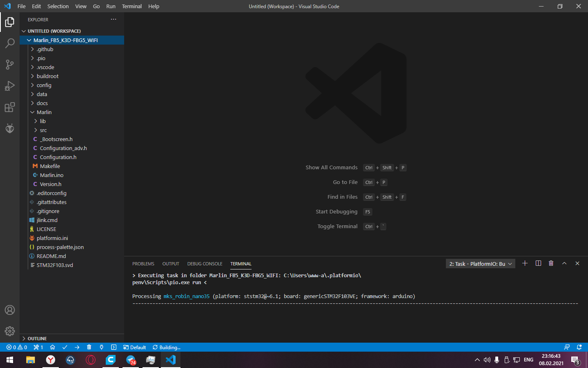Open the Edit menu

tap(36, 6)
